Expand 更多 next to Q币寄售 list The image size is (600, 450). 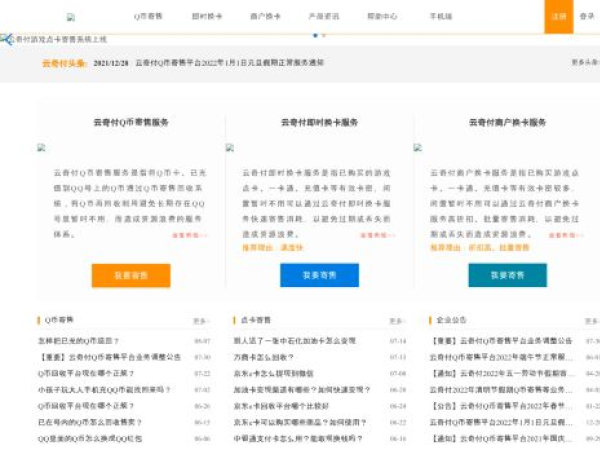click(x=201, y=321)
